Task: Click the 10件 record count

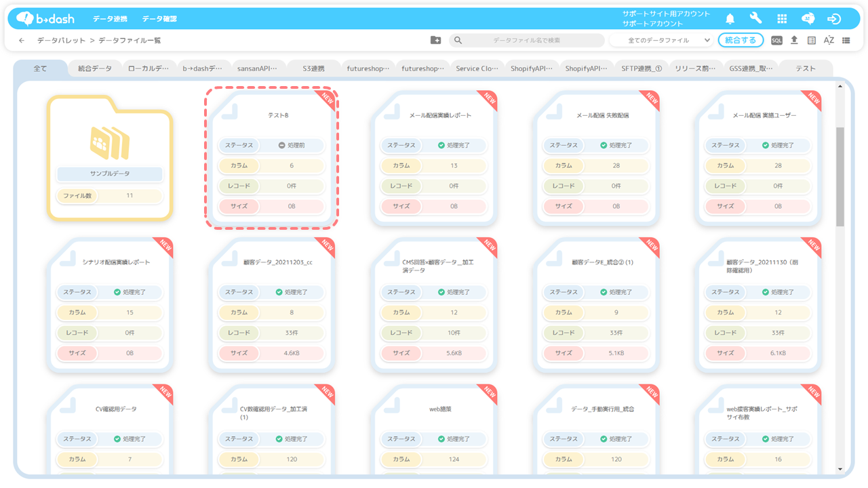Action: (x=454, y=333)
